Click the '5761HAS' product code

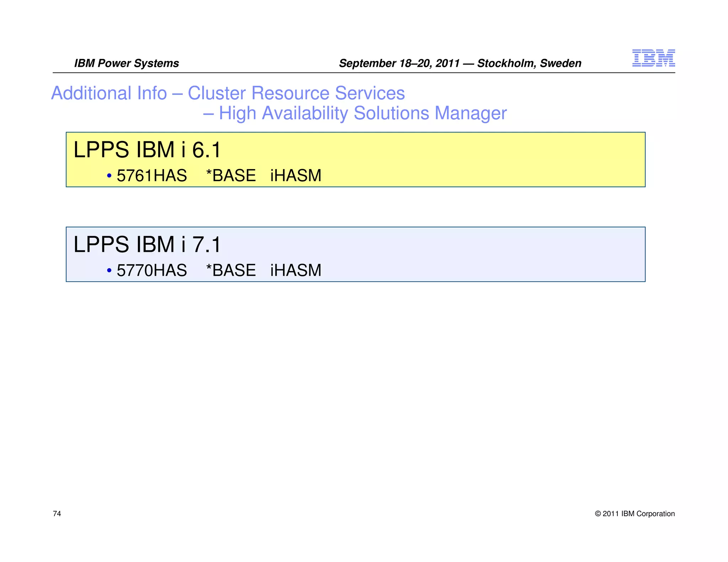(152, 175)
